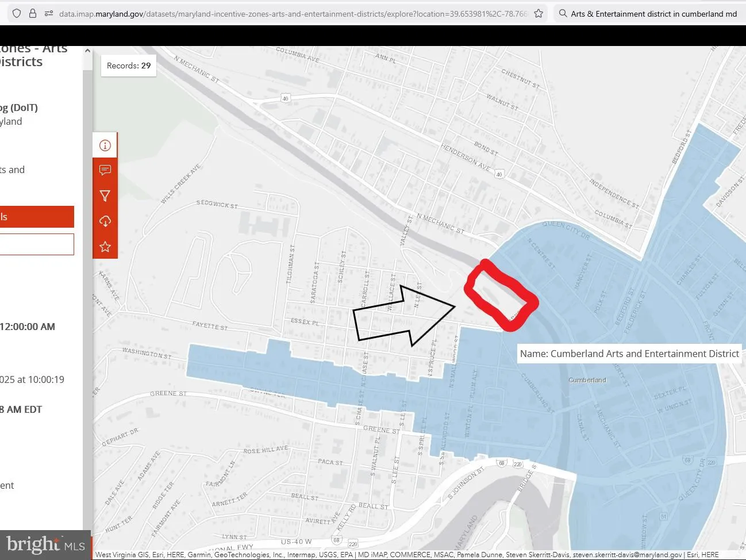Click the URL address field

point(293,13)
